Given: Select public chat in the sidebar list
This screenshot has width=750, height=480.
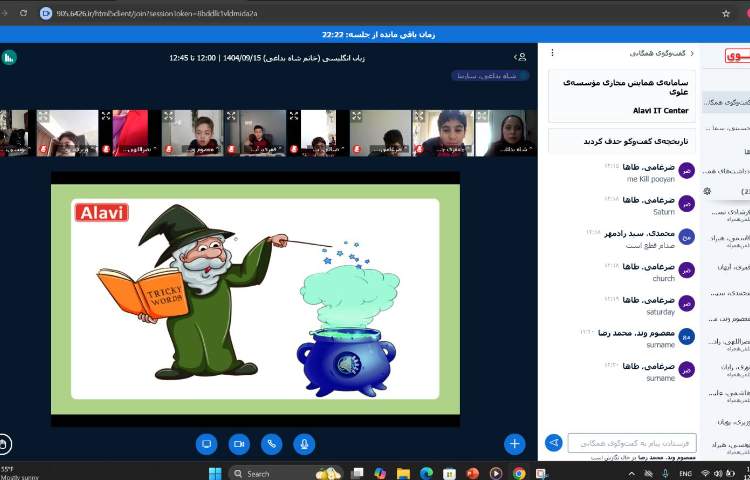Looking at the screenshot, I should (x=726, y=103).
